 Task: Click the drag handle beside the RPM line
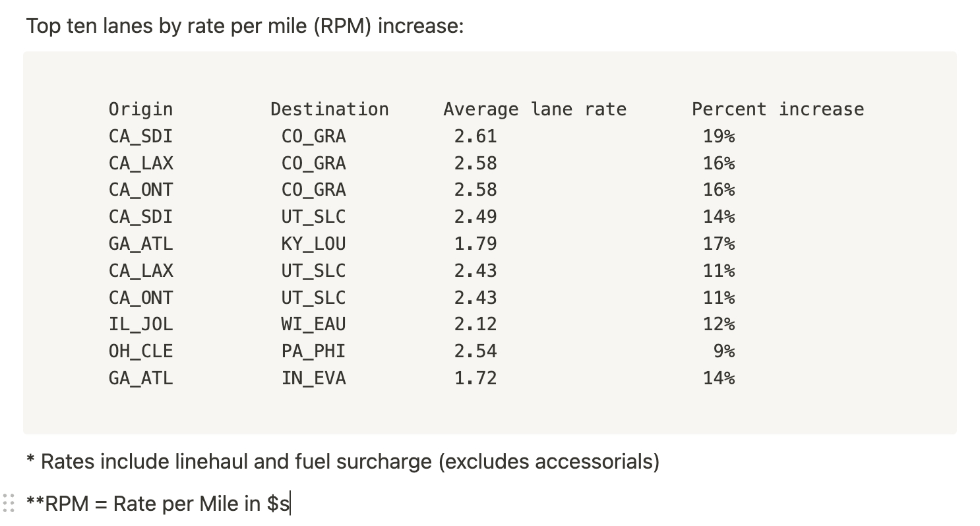[x=9, y=503]
